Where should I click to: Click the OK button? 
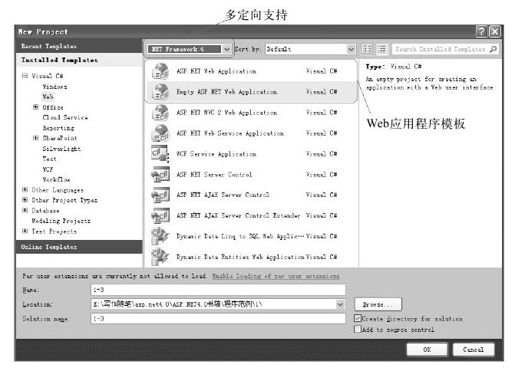pos(427,350)
